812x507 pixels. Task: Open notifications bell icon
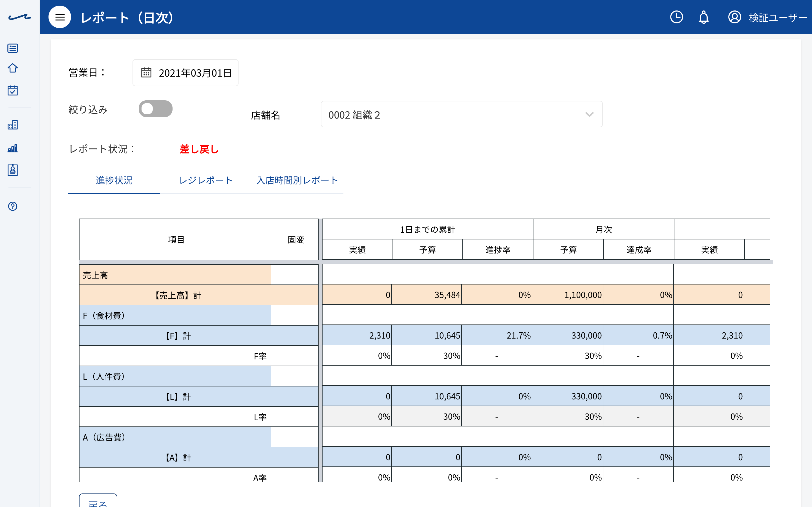pyautogui.click(x=704, y=17)
